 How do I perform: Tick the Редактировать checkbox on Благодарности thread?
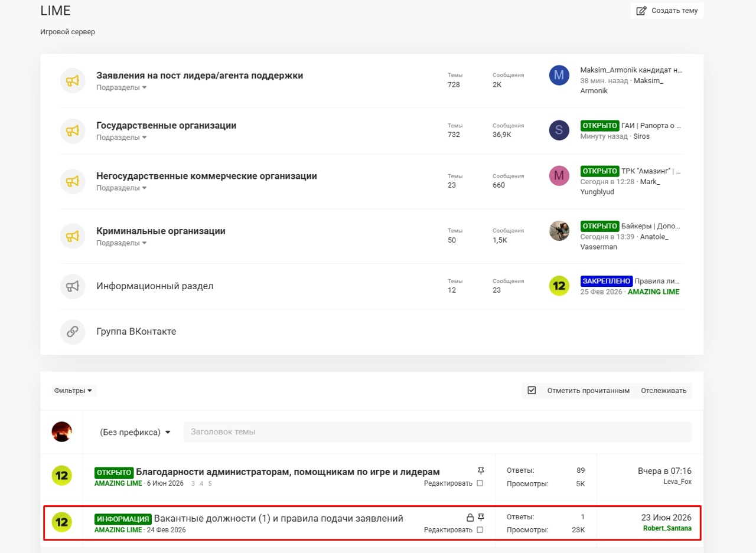pyautogui.click(x=480, y=483)
